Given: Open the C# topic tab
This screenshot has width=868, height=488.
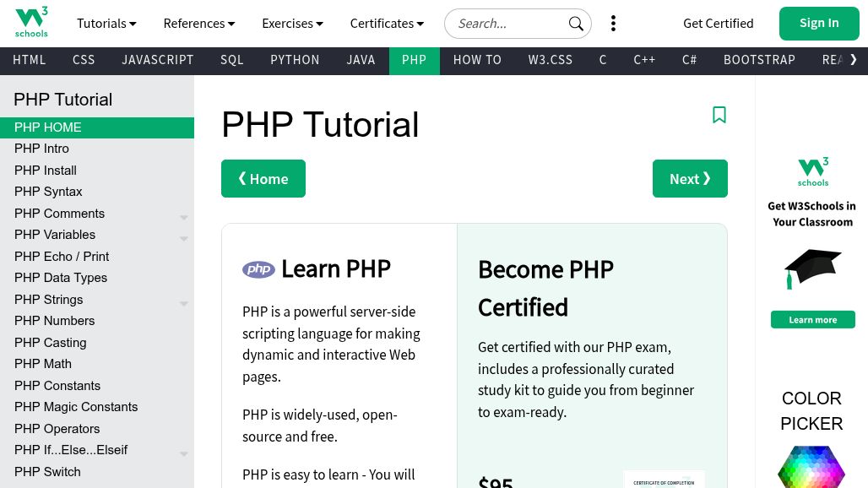Looking at the screenshot, I should (689, 60).
